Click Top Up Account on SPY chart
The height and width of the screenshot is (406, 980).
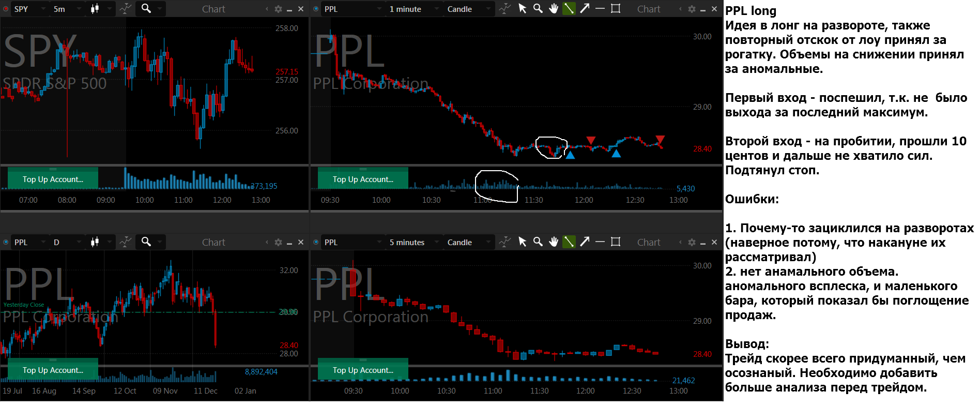click(53, 179)
